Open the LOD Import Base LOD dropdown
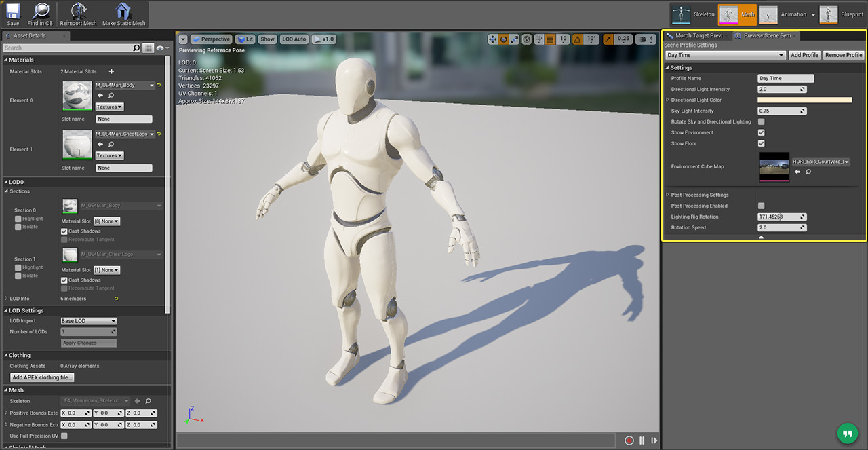 (x=88, y=321)
